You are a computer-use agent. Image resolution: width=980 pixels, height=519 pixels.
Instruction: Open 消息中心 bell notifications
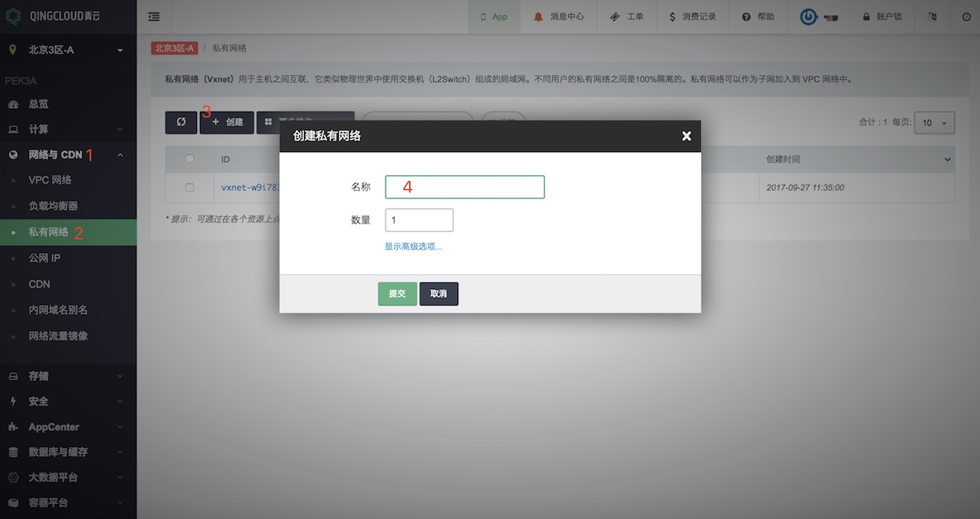coord(559,16)
